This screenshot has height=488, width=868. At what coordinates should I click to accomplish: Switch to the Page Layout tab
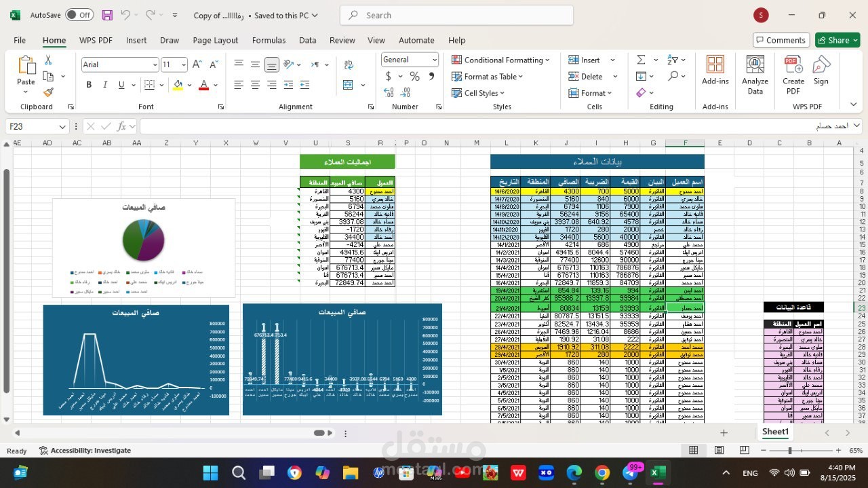click(x=216, y=40)
